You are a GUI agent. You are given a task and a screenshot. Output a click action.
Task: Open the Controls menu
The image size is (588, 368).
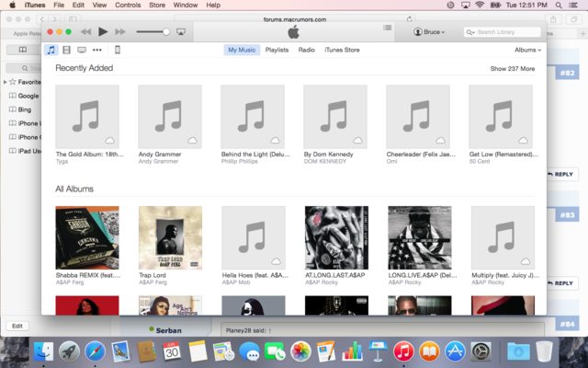(128, 5)
